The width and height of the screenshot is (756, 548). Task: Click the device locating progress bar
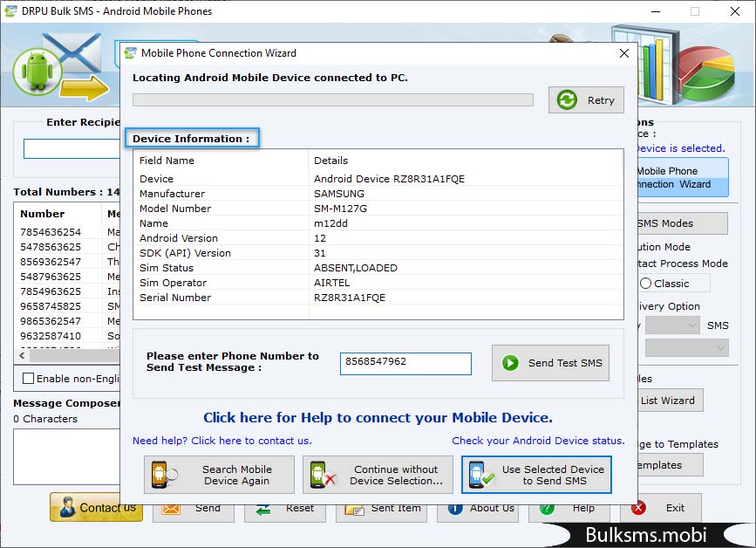[x=333, y=99]
